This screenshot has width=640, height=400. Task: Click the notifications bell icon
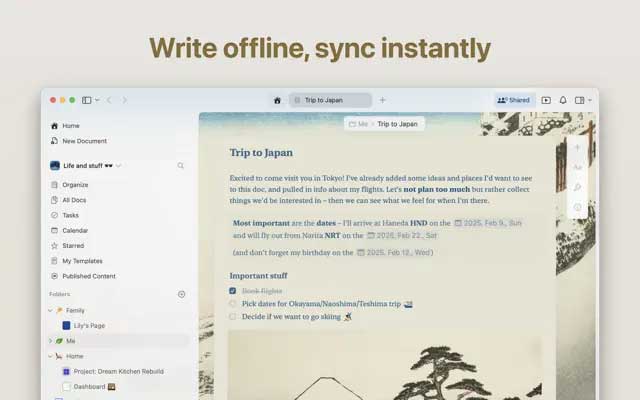pyautogui.click(x=563, y=100)
